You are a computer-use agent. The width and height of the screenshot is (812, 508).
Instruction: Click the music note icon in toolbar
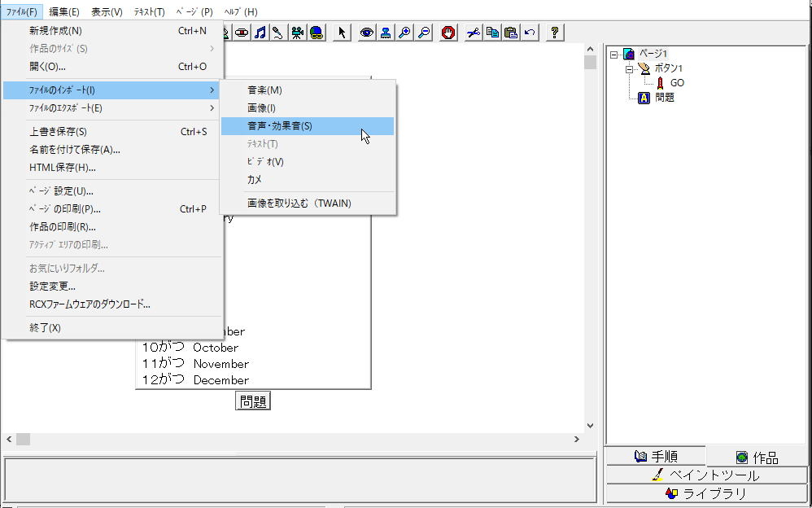coord(260,33)
